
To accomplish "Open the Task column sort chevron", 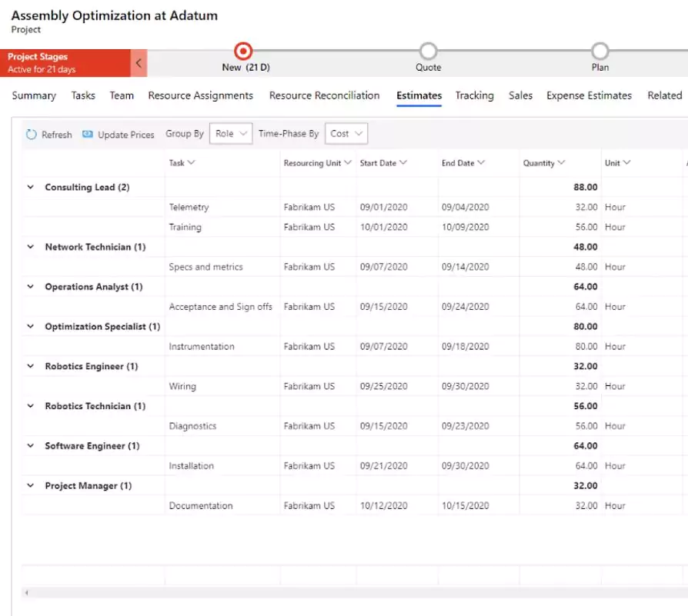I will pos(192,163).
